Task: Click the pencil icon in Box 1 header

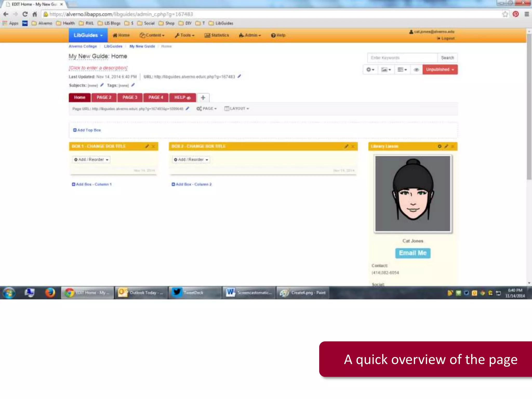Action: (147, 146)
